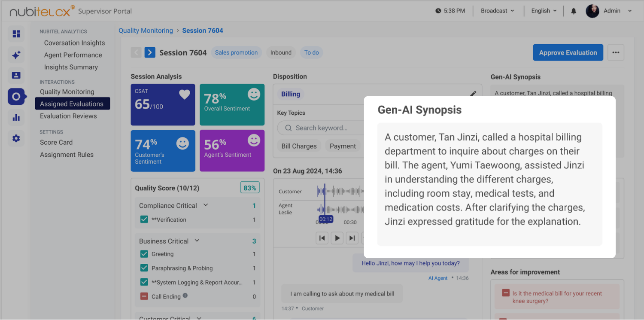Uncheck the **Verification checkbox
The image size is (644, 320).
click(x=144, y=219)
